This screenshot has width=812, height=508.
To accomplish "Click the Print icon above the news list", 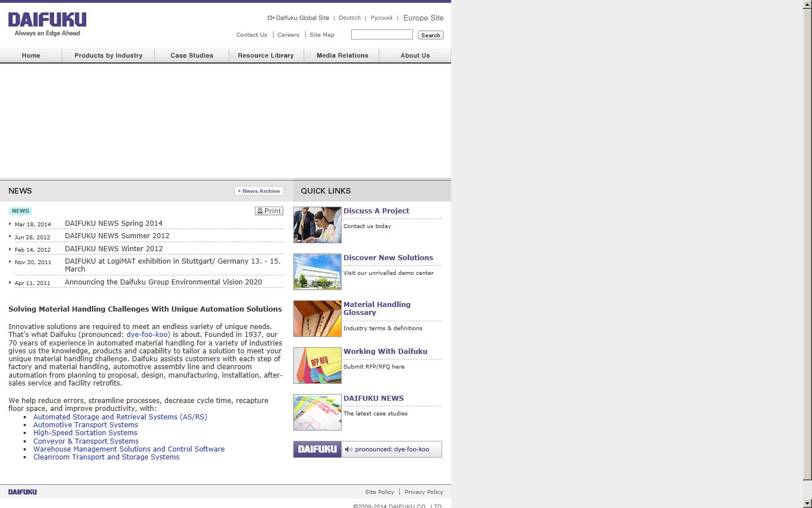I will click(261, 211).
